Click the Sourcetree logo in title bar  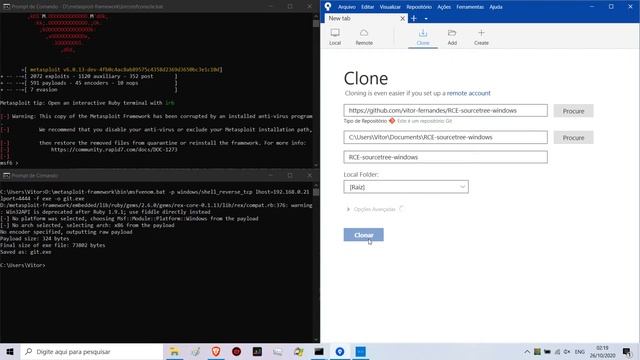328,7
